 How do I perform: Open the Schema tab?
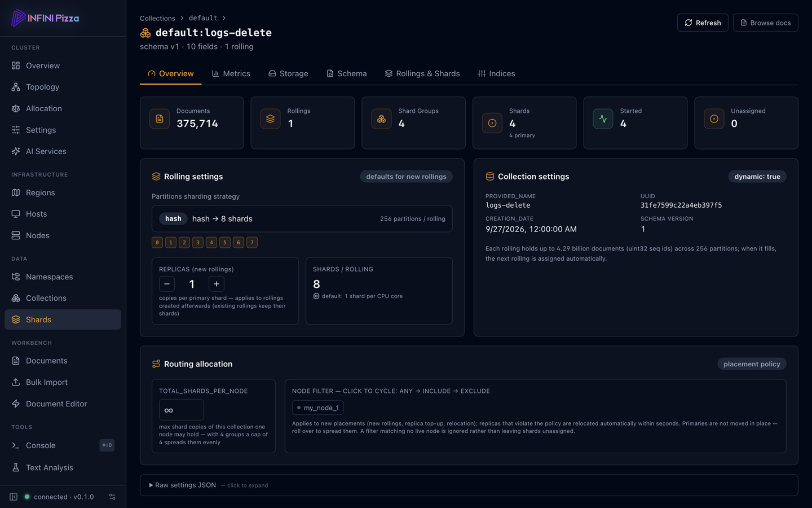pos(347,73)
